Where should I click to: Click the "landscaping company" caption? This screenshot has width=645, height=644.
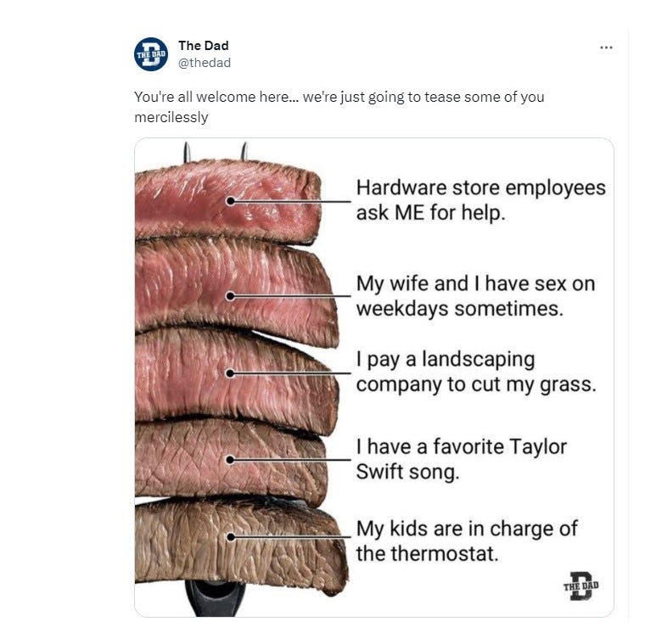click(x=475, y=372)
